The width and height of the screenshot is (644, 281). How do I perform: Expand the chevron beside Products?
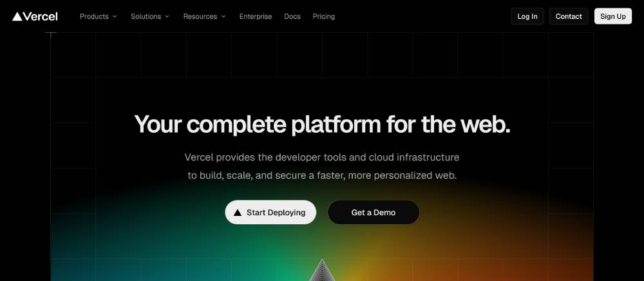[x=115, y=16]
